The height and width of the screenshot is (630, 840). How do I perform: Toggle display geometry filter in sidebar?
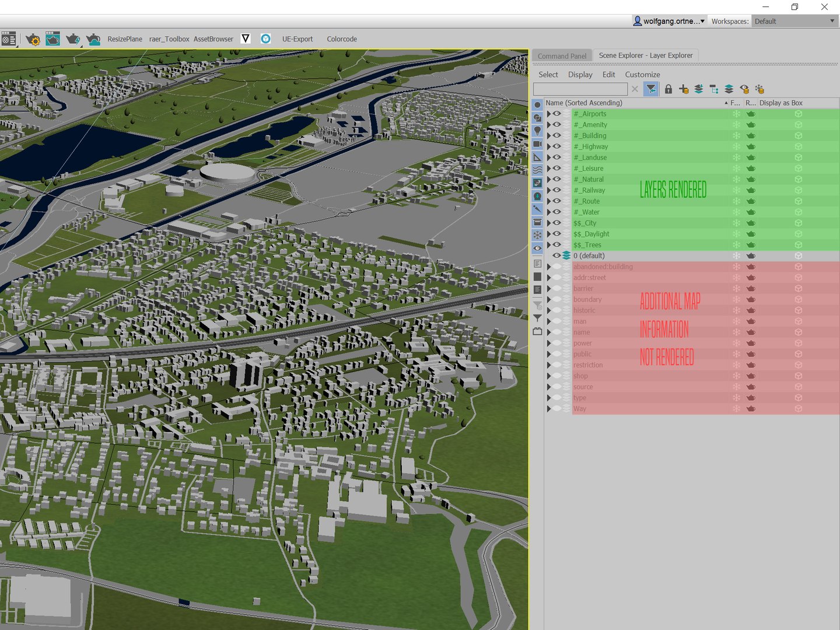(537, 104)
